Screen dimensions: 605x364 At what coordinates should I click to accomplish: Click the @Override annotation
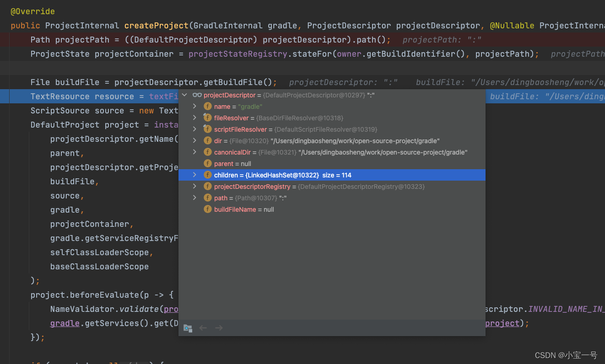coord(33,11)
